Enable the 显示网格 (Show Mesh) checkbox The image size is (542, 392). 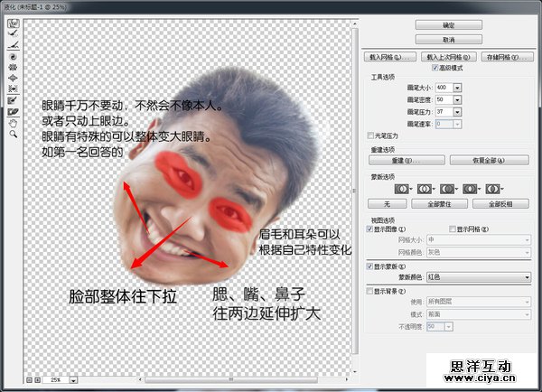coord(453,230)
